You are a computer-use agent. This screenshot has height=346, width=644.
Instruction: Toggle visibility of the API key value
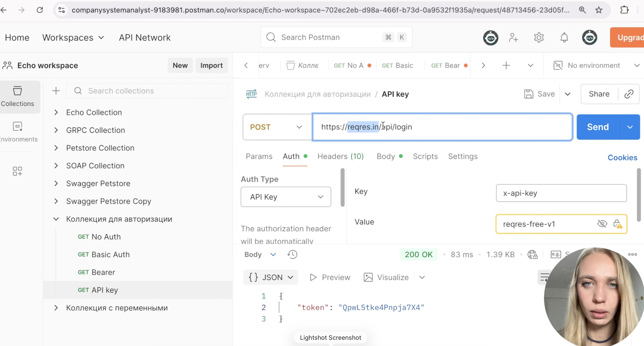(x=602, y=224)
